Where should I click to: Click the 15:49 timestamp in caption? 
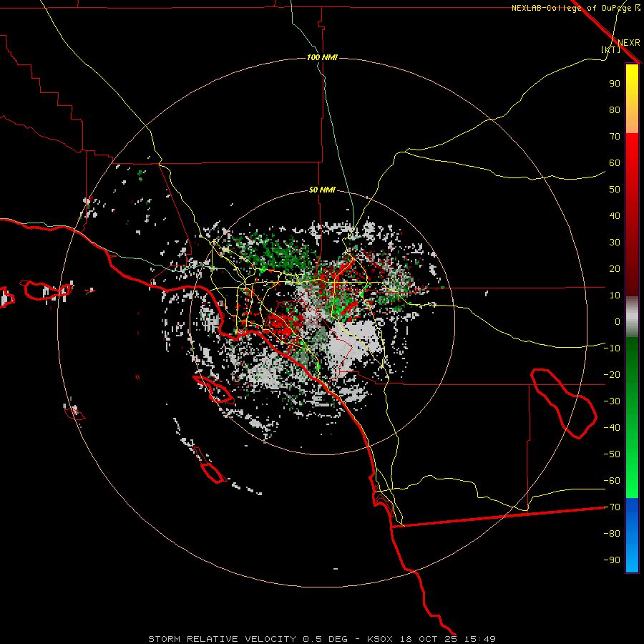pos(480,639)
